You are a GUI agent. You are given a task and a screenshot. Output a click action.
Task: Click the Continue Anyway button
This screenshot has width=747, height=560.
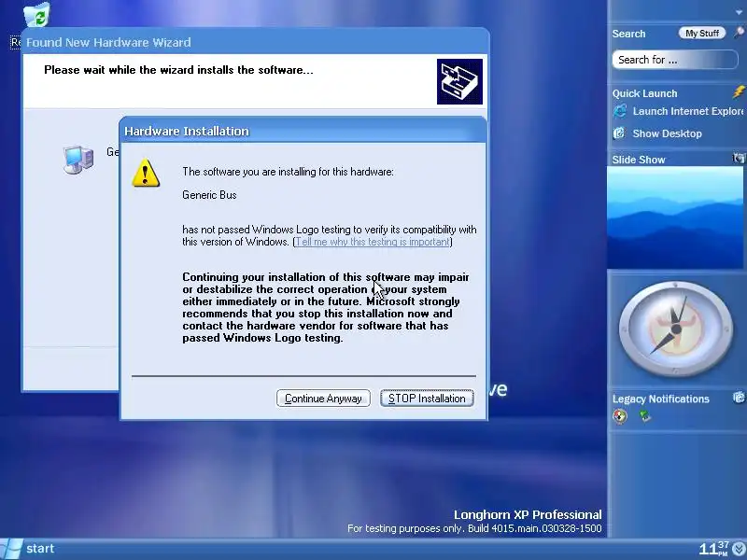coord(323,399)
